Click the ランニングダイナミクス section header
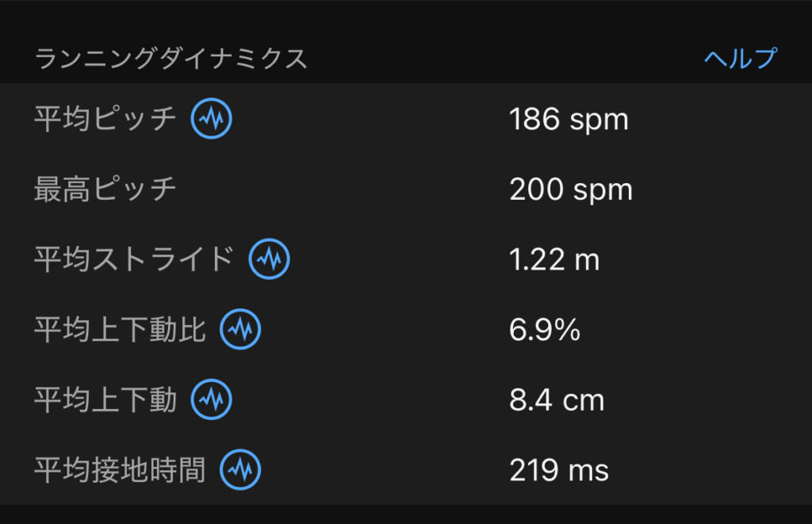Image resolution: width=812 pixels, height=524 pixels. [x=170, y=59]
